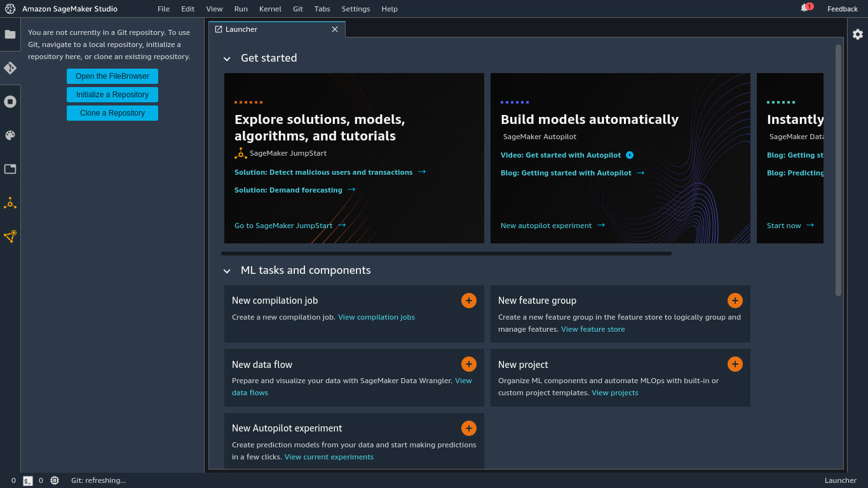The height and width of the screenshot is (488, 868).
Task: Show open tabs sidebar icon
Action: click(10, 169)
